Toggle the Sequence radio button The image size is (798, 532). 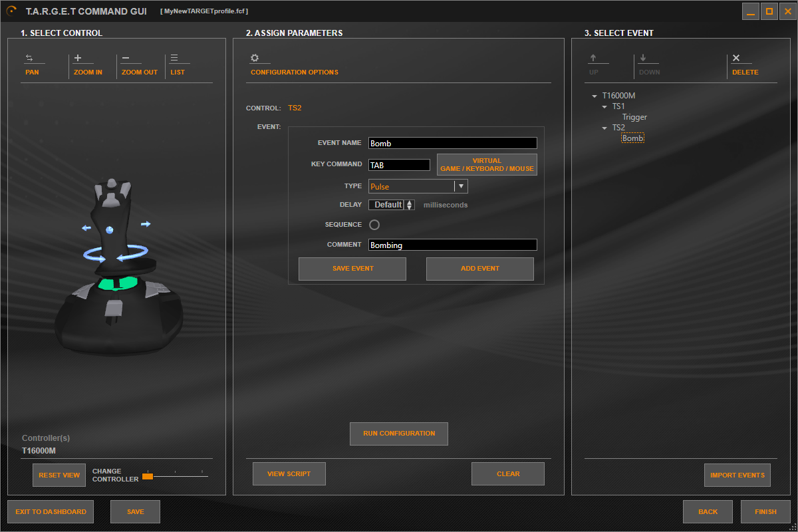point(374,225)
